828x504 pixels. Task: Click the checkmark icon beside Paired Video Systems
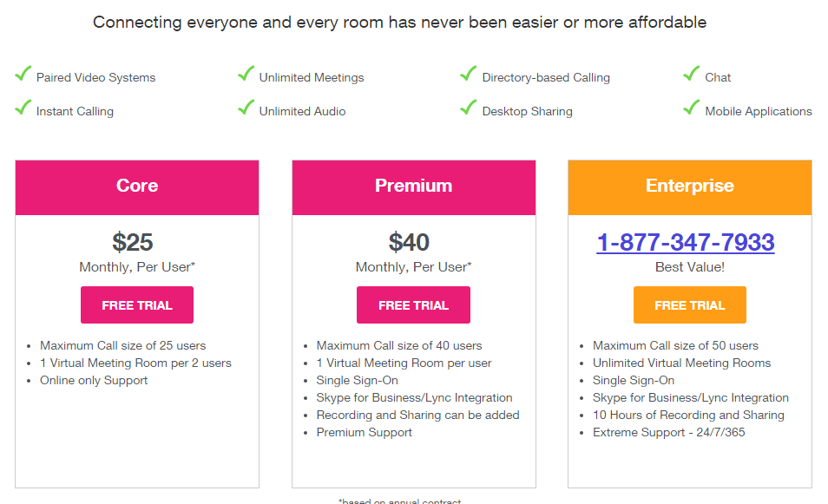point(23,75)
